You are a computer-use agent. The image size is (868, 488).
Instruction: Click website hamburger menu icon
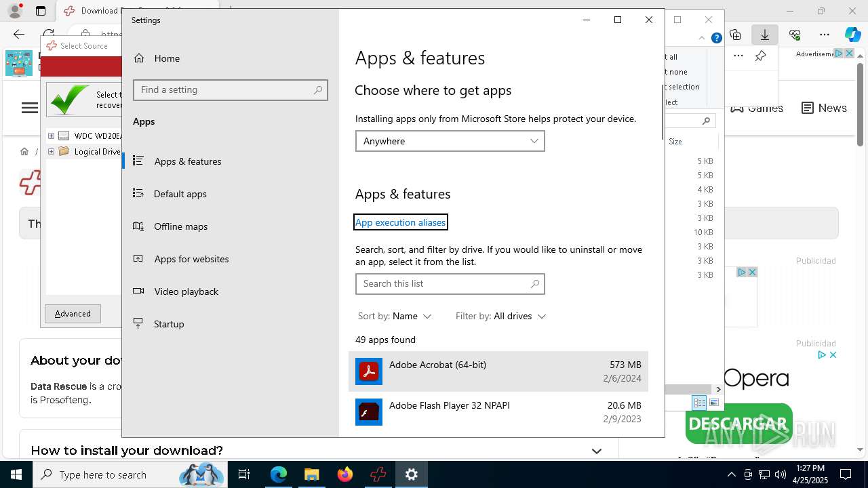click(30, 108)
